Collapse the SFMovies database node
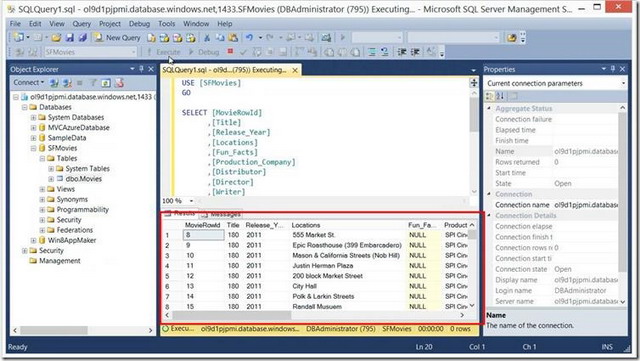Screen dimensions: 640x361 (33, 148)
